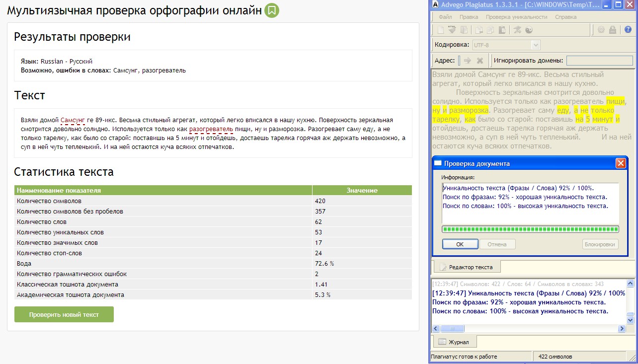
Task: Click the Количество символов row value 420
Action: 320,201
